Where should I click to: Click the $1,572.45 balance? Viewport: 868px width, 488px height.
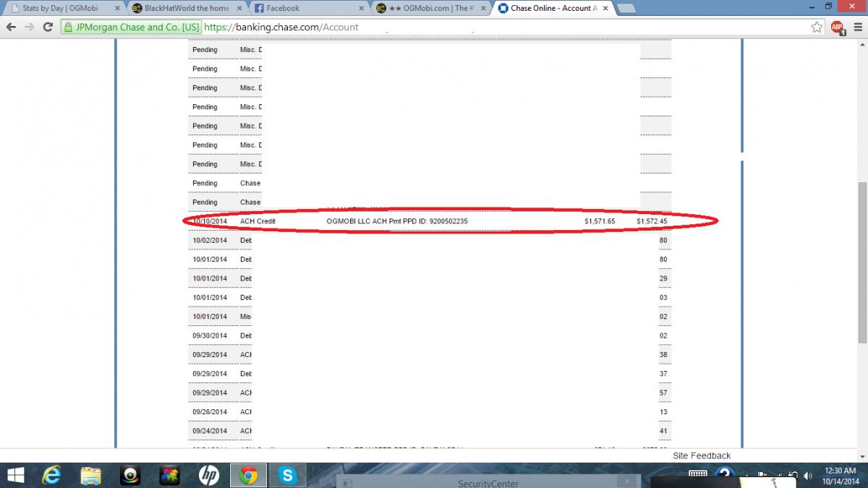(x=652, y=221)
